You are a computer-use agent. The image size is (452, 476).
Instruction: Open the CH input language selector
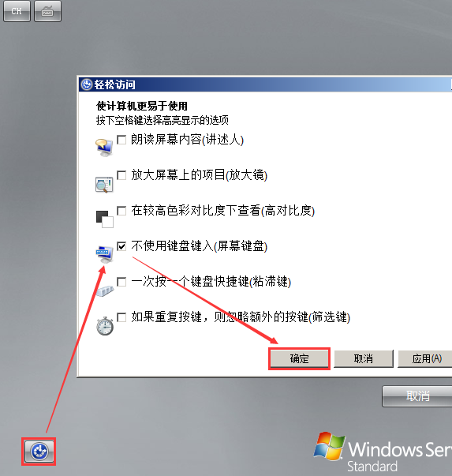(17, 11)
